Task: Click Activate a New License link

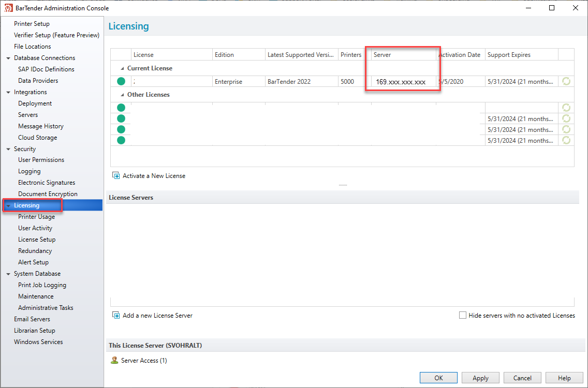Action: [154, 176]
